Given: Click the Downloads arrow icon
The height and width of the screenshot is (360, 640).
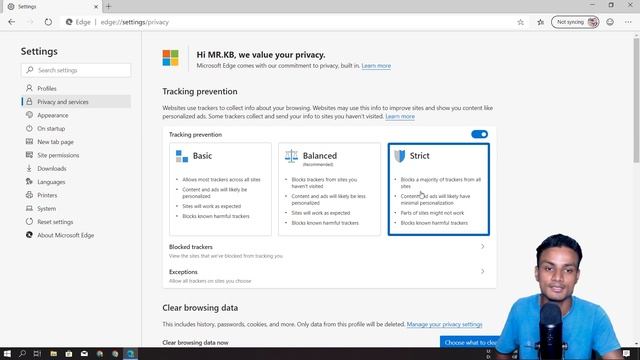Looking at the screenshot, I should pos(29,168).
